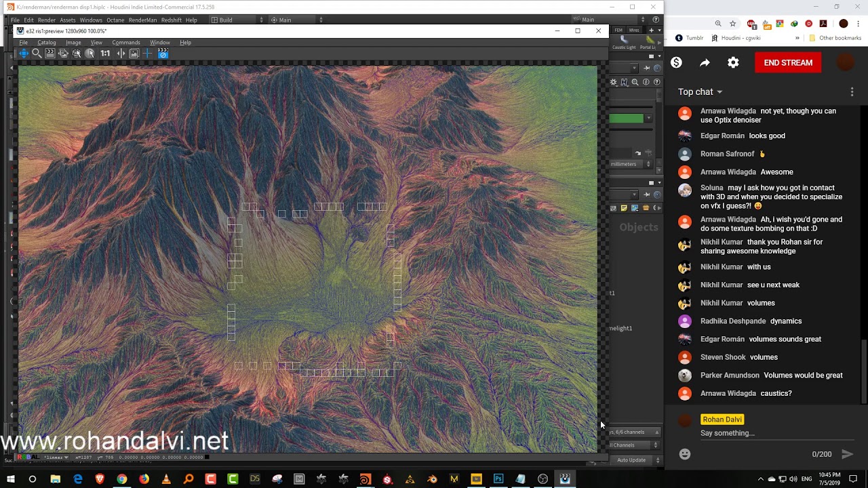This screenshot has height=488, width=868.
Task: Click the dollar sign monetization icon
Action: click(676, 62)
